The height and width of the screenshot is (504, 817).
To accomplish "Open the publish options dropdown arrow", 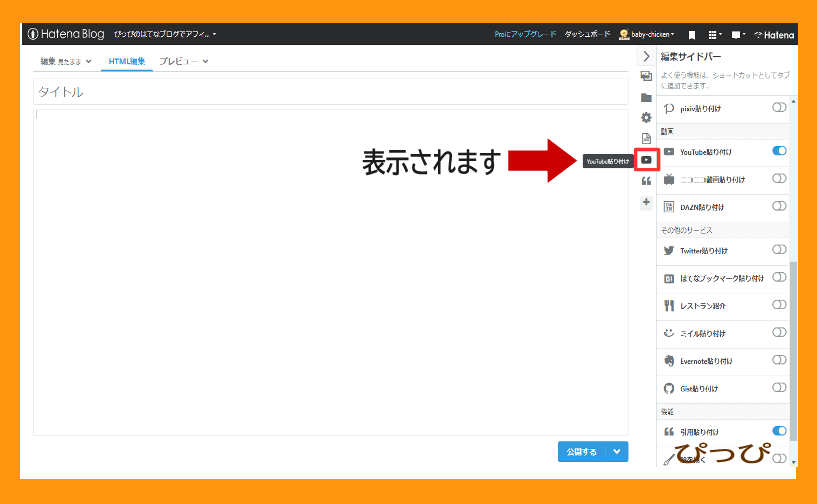I will tap(617, 452).
